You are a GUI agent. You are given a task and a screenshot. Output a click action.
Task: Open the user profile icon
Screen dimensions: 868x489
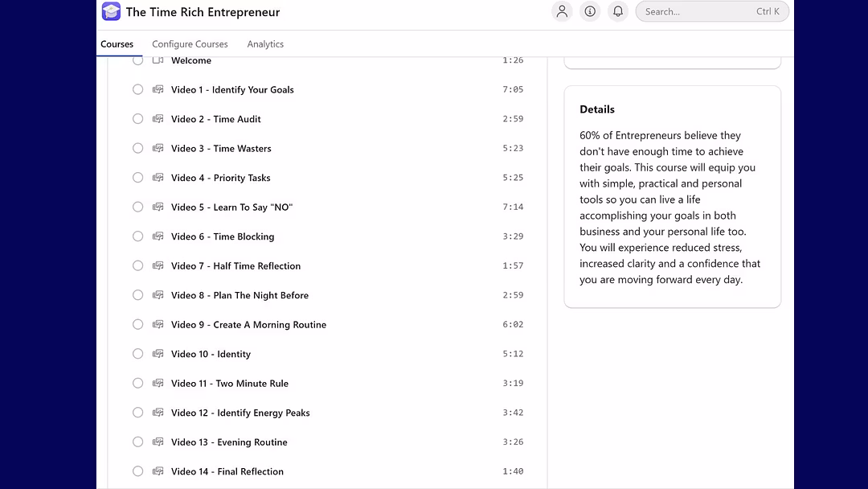[x=562, y=11]
